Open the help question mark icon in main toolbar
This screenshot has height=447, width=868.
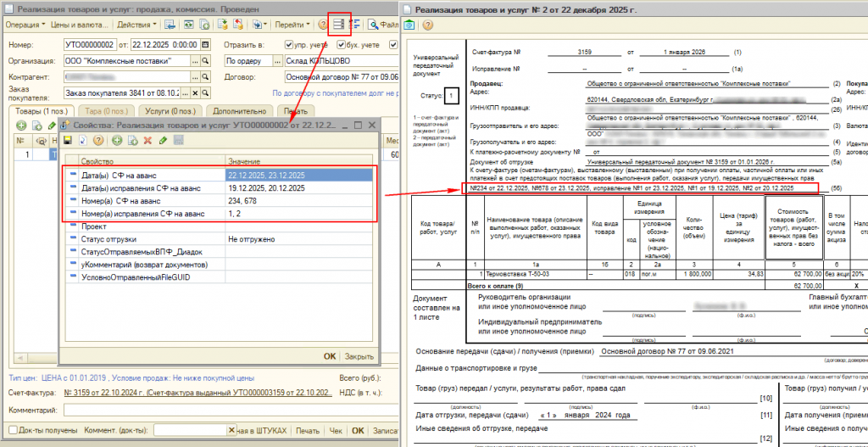click(322, 25)
